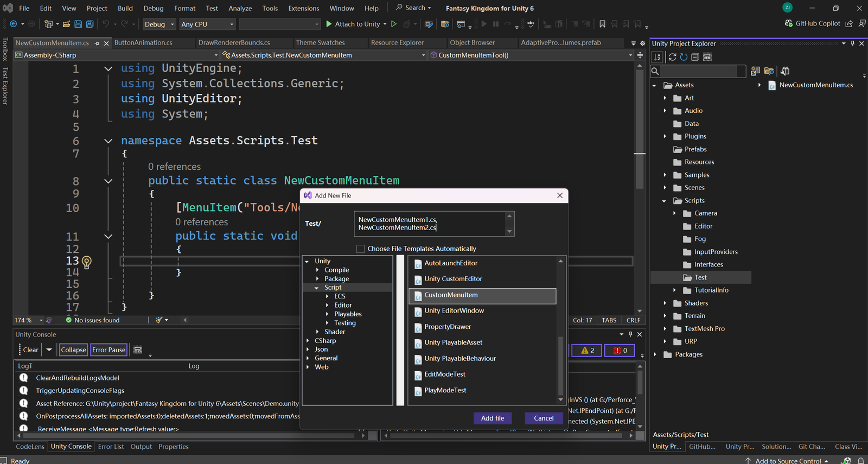Switch to the ButtonAnimation.cs tab
Screen dimensions: 868x464
coord(143,42)
